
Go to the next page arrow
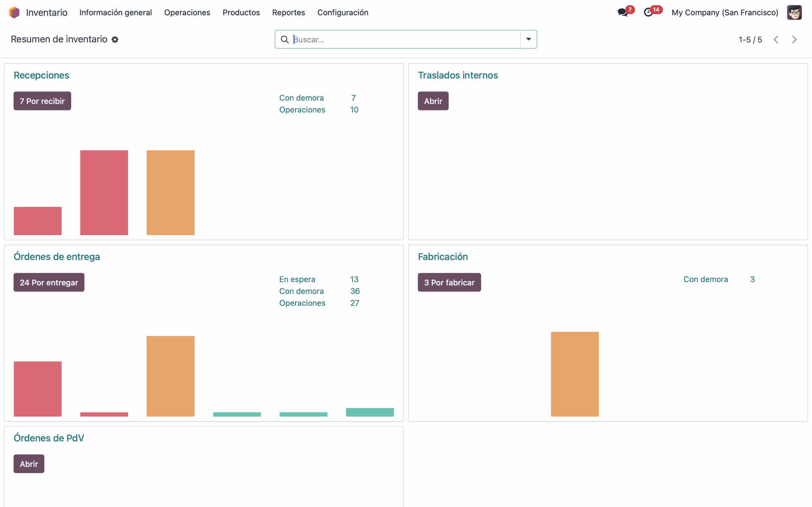click(x=794, y=40)
